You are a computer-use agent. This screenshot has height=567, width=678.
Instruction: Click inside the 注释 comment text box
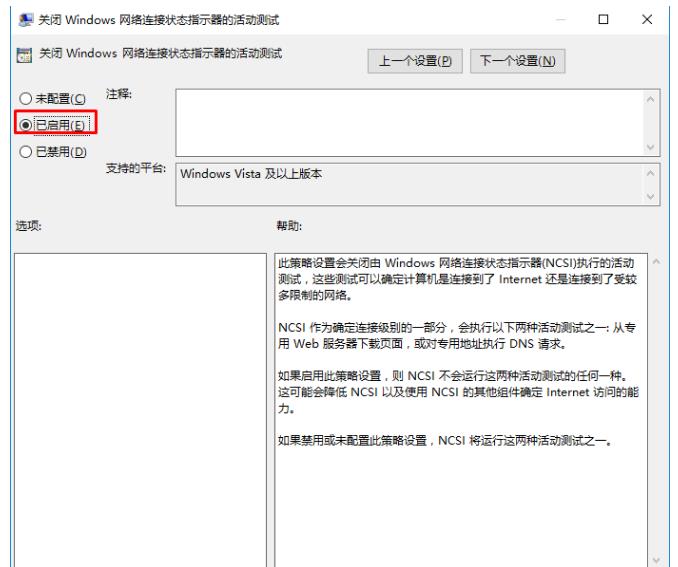[409, 123]
